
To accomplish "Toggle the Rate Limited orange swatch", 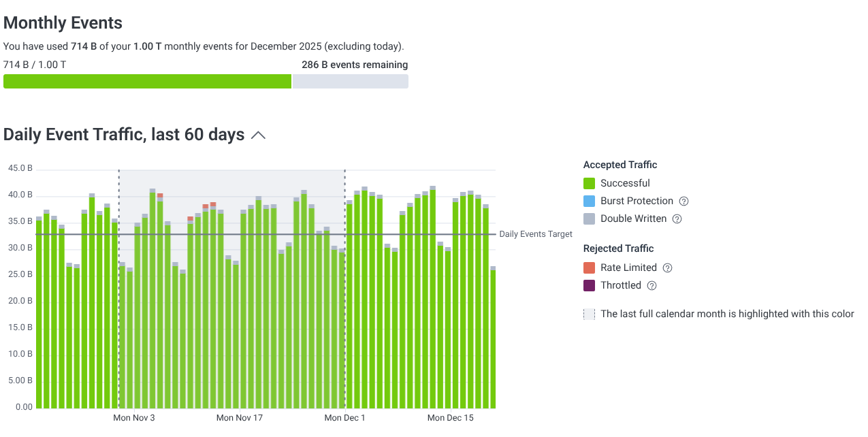I will (x=590, y=268).
